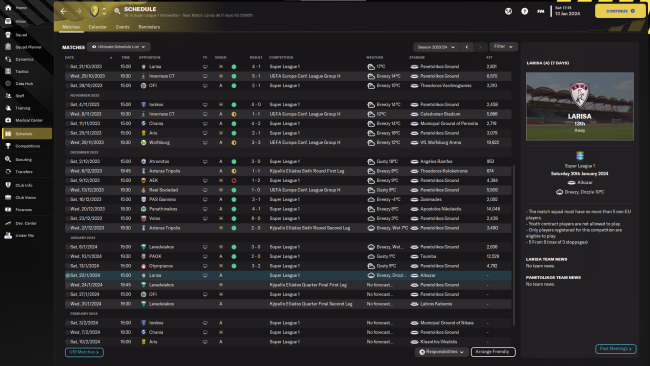Open the Filter dropdown
The width and height of the screenshot is (650, 366).
[x=503, y=47]
